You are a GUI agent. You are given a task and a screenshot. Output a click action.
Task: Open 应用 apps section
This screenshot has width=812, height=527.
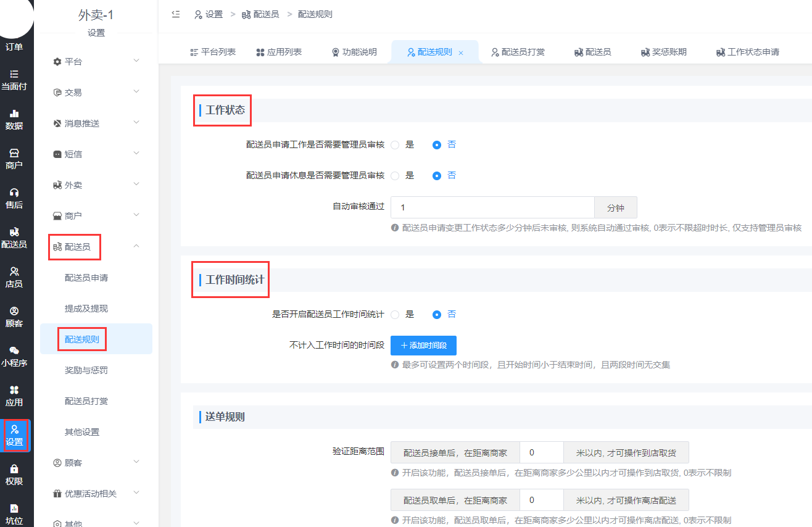pos(14,396)
